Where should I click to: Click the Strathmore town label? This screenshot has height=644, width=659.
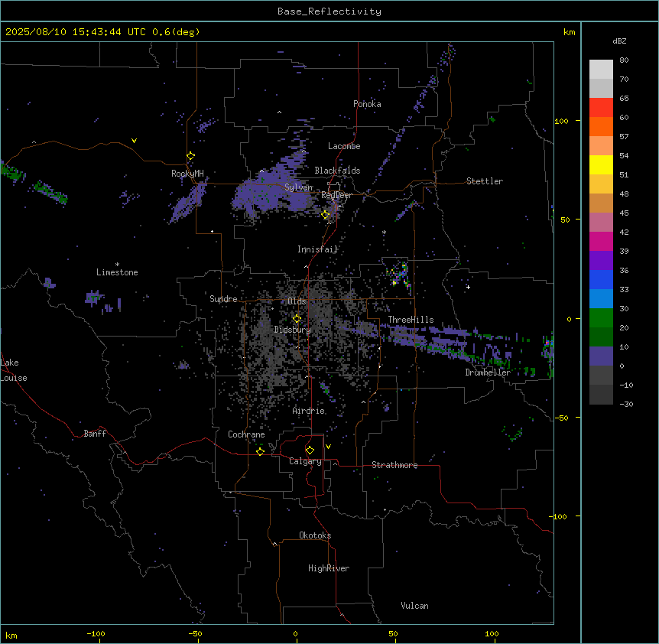pos(394,465)
